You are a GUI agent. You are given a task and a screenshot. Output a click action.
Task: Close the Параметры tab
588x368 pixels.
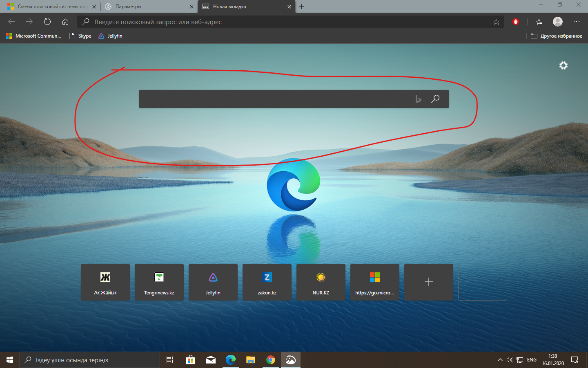[192, 7]
